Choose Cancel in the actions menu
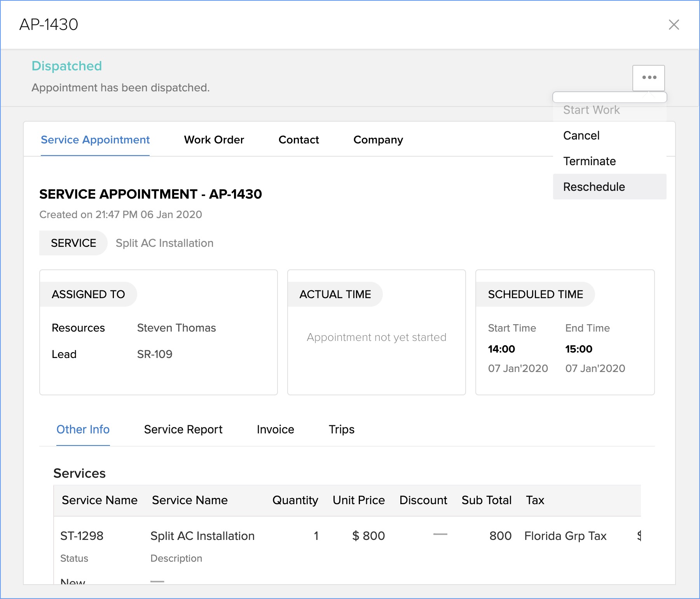This screenshot has width=700, height=599. 581,136
